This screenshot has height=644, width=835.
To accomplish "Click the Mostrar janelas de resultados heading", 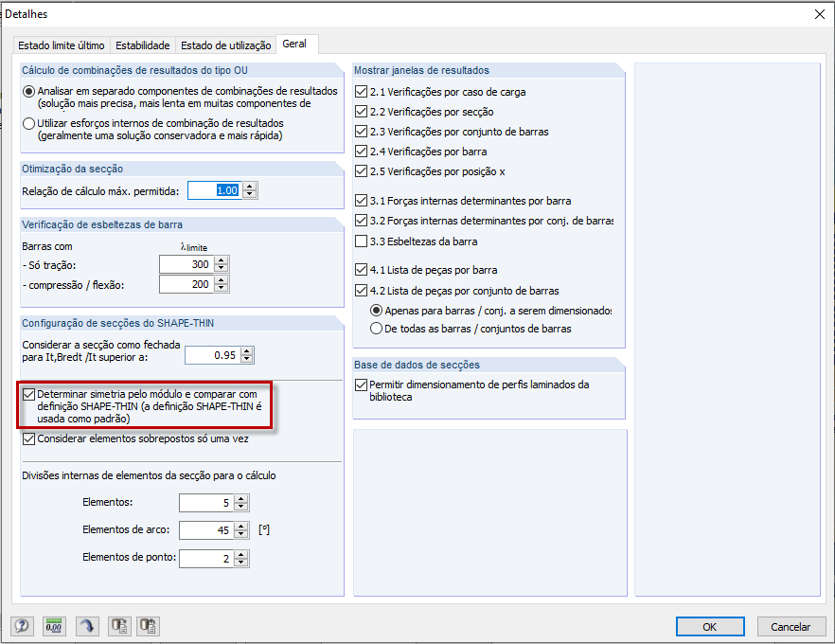I will 421,70.
